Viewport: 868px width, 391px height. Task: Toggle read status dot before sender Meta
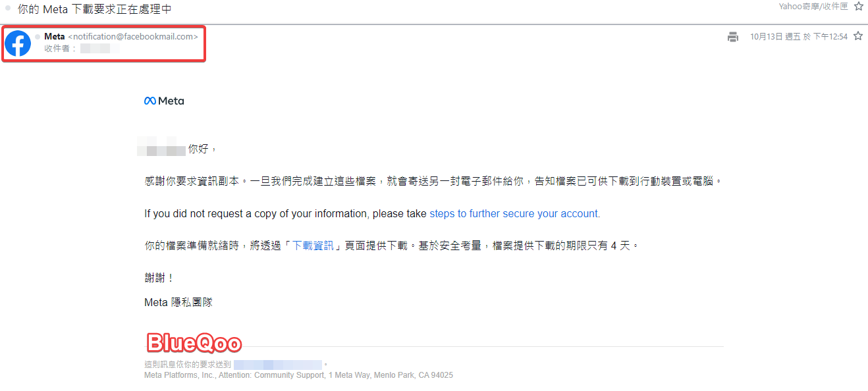pos(38,37)
